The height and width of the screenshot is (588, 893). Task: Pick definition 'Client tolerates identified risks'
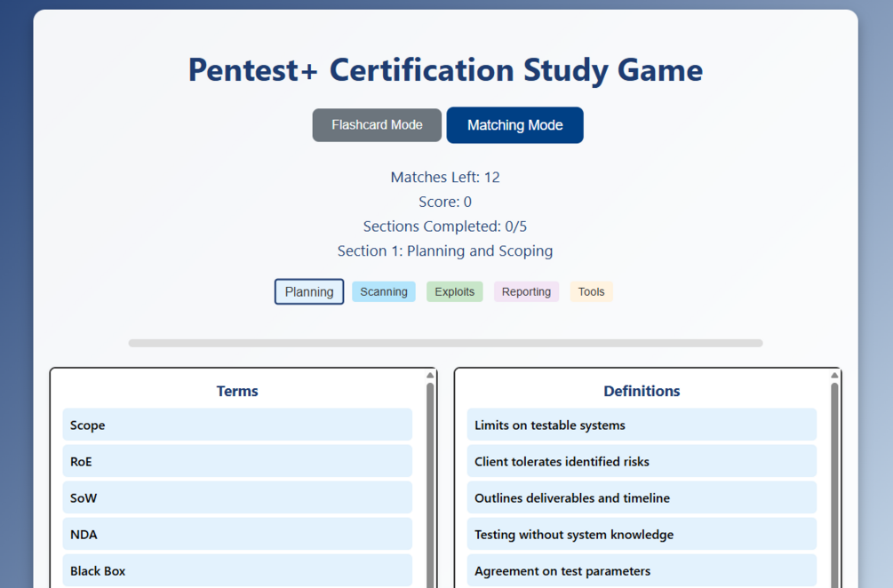642,461
